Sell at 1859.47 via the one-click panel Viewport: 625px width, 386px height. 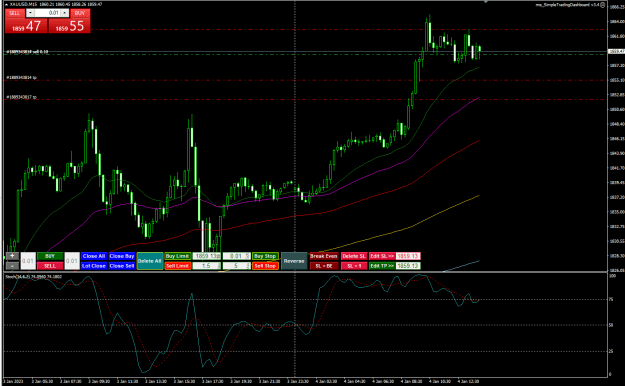(x=26, y=26)
